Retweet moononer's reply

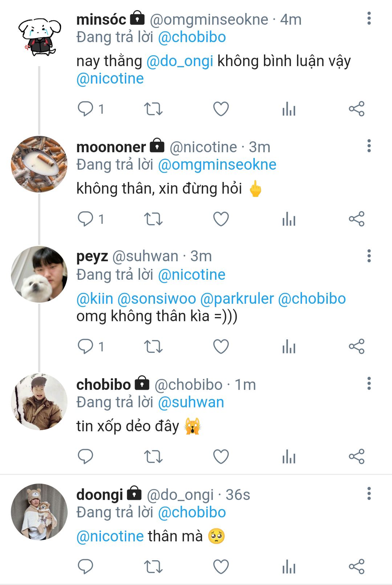153,219
